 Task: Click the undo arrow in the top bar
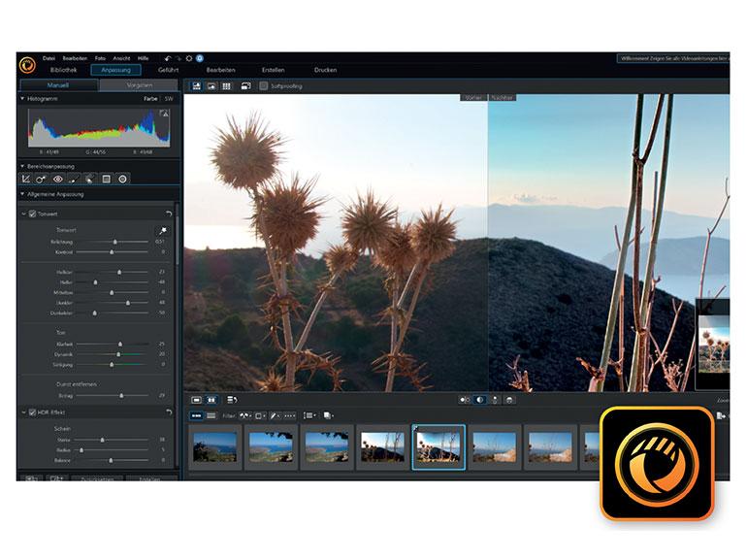[168, 58]
